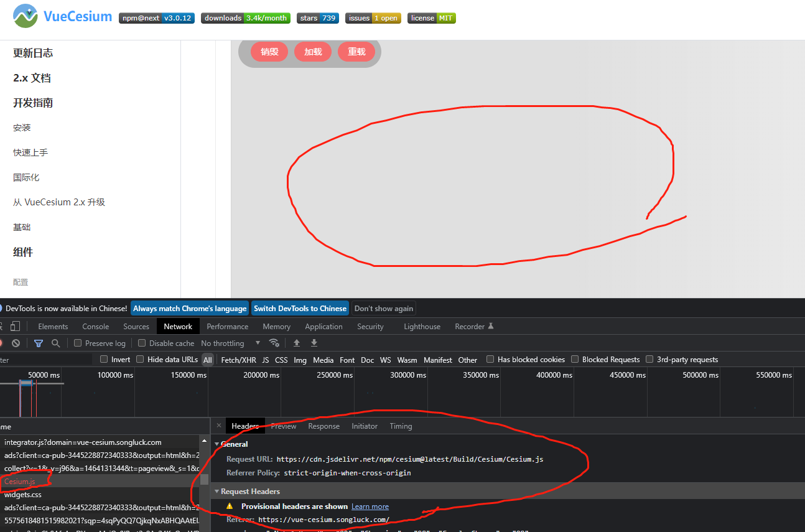Viewport: 805px width, 532px height.
Task: Switch to the Elements tab
Action: click(53, 326)
